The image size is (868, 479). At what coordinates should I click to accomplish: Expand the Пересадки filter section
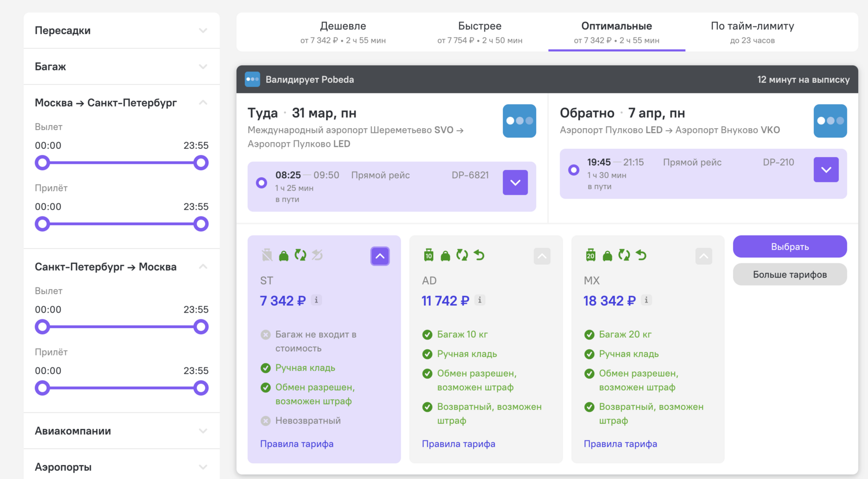click(x=121, y=30)
